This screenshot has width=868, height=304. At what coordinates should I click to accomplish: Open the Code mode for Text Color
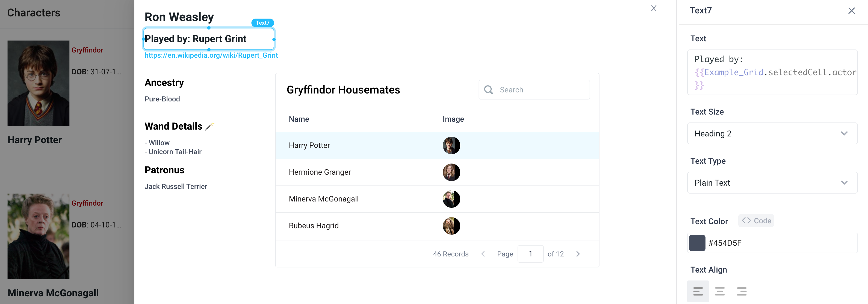(756, 221)
